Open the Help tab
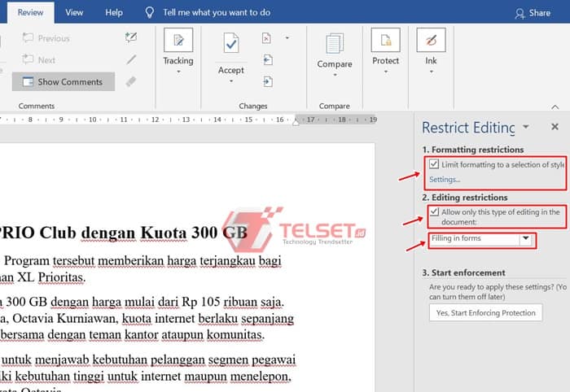 coord(114,13)
